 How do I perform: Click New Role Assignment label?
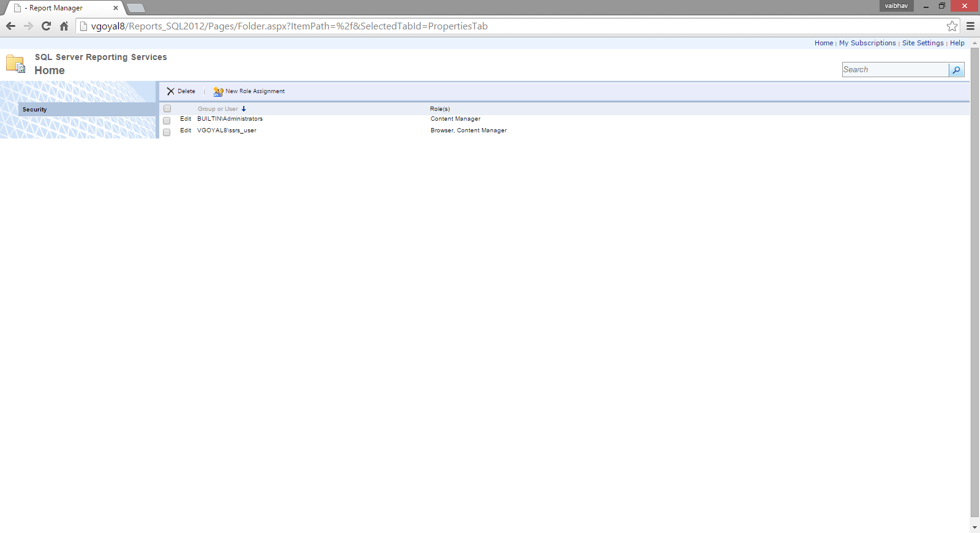click(x=255, y=91)
